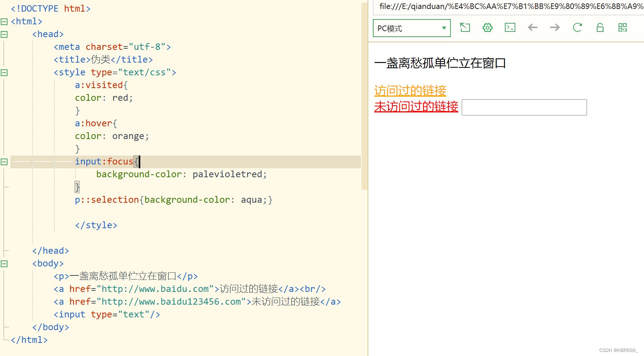Collapse the <head> tag fold marker
This screenshot has width=644, height=356.
[4, 34]
